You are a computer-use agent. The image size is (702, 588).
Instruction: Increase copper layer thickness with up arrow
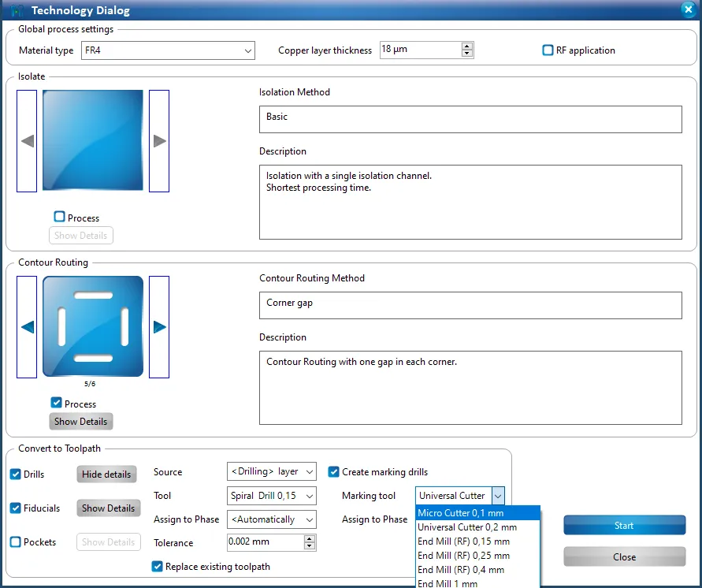467,47
